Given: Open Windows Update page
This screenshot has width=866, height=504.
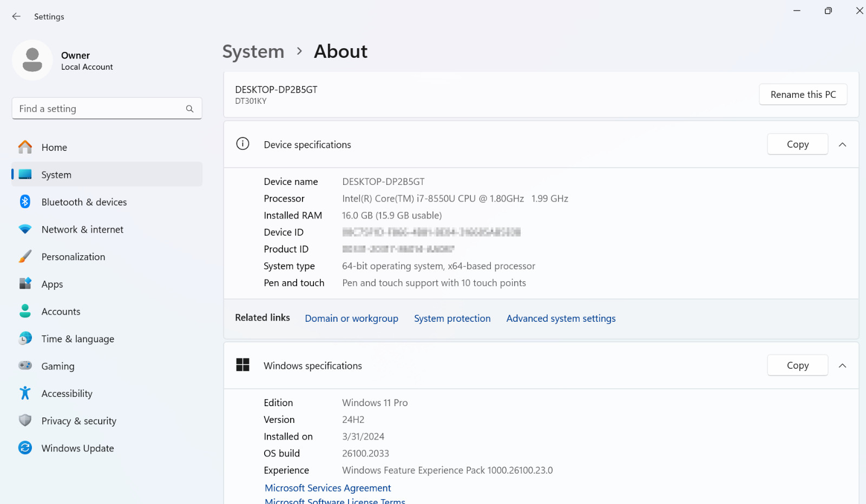Looking at the screenshot, I should (107, 448).
